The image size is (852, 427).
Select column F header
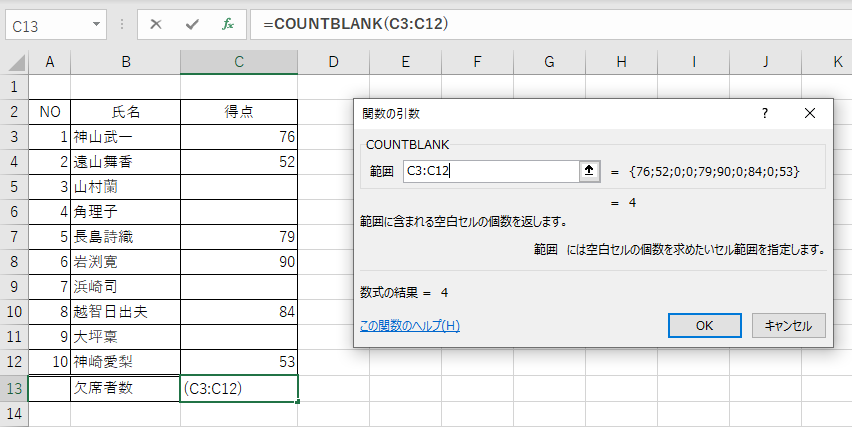tap(477, 62)
